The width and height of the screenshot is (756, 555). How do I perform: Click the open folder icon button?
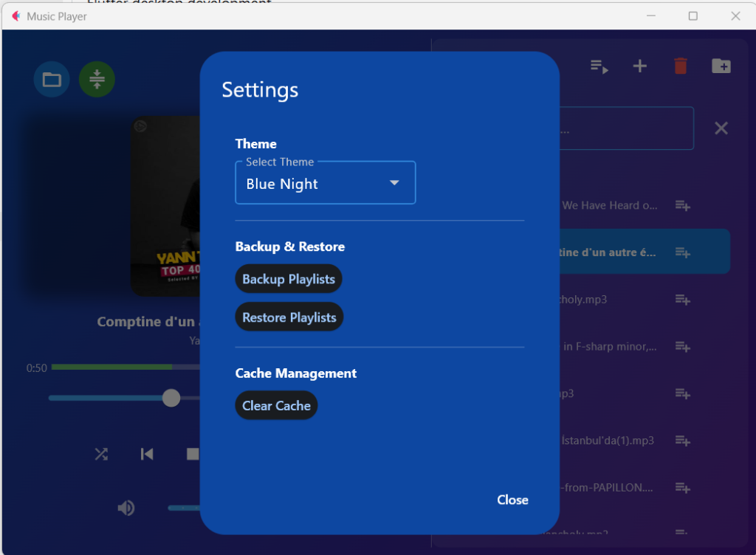coord(52,80)
